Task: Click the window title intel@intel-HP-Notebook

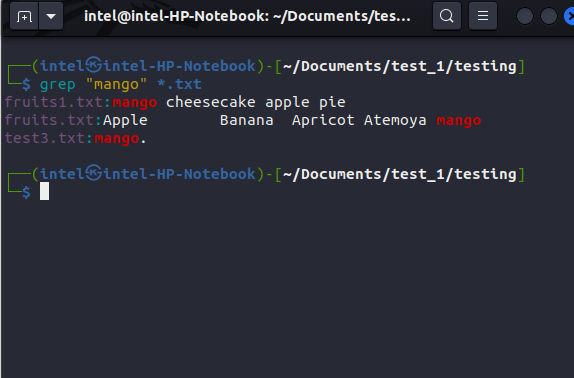Action: pos(247,16)
